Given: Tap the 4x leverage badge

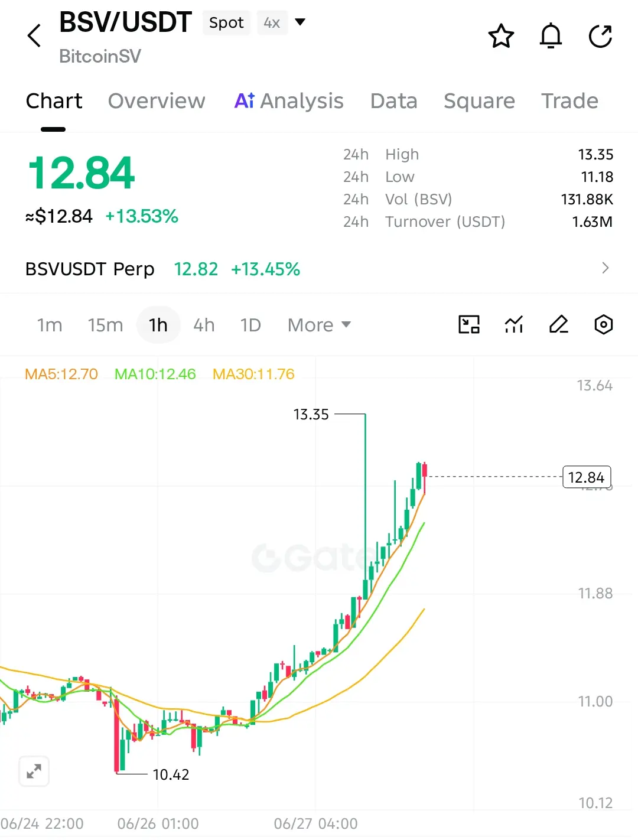Looking at the screenshot, I should tap(272, 22).
